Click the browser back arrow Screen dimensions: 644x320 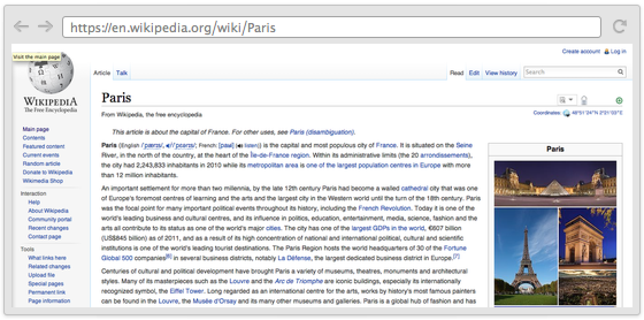(21, 26)
